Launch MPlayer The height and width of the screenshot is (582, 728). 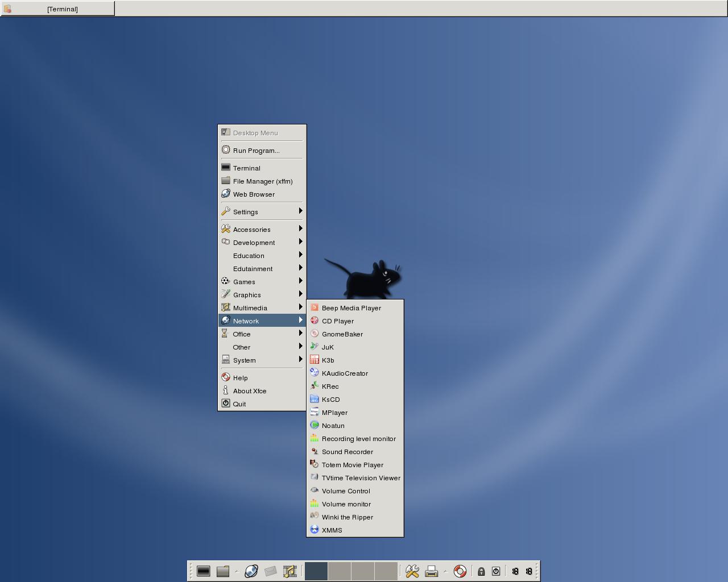click(x=355, y=412)
